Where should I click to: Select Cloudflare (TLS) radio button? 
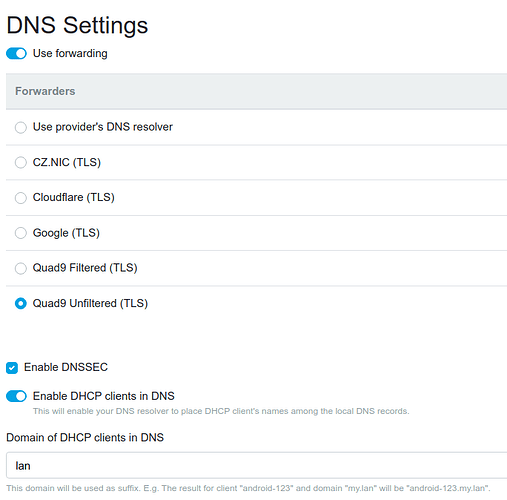(x=21, y=198)
